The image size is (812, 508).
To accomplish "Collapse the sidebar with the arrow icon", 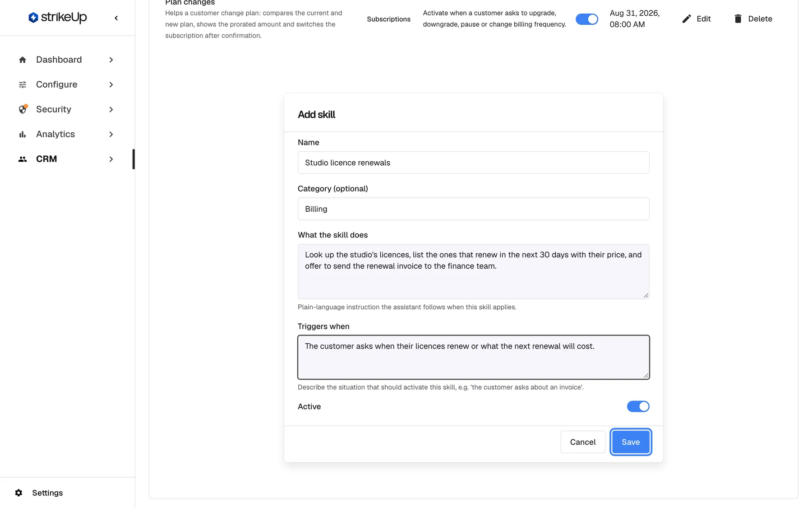I will click(x=116, y=18).
